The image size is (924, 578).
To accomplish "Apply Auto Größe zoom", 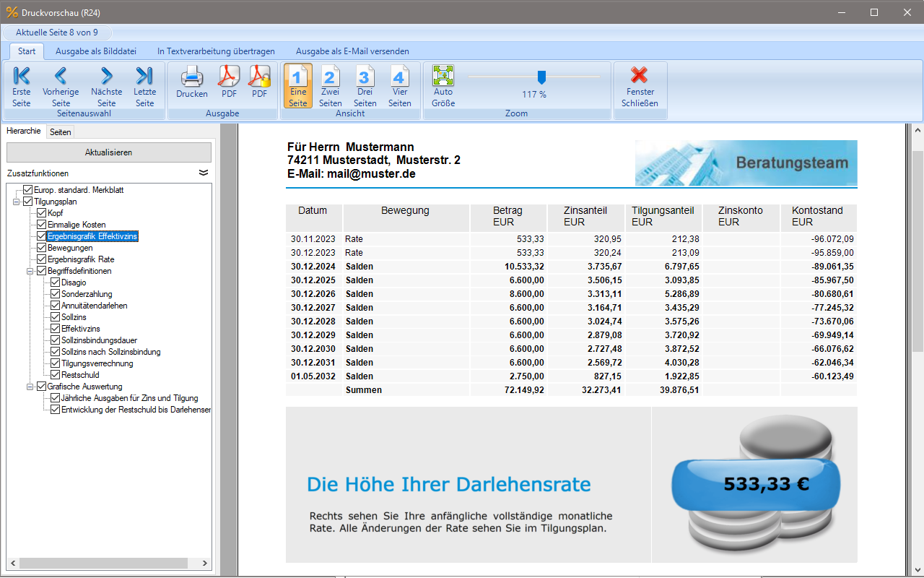I will 443,86.
